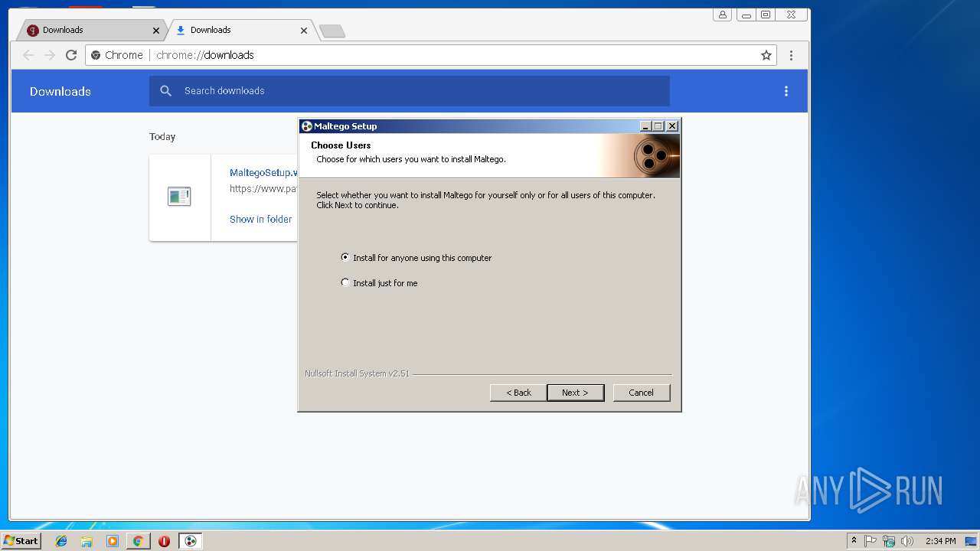980x551 pixels.
Task: Close the active Downloads tab
Action: tap(304, 31)
